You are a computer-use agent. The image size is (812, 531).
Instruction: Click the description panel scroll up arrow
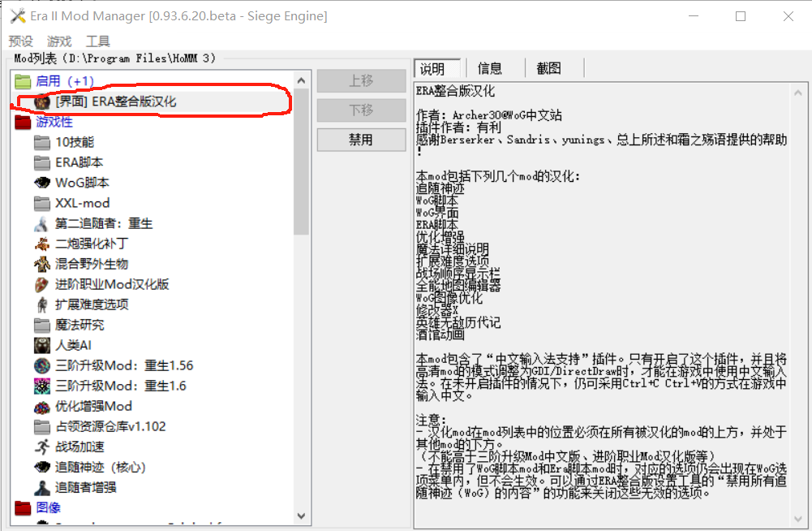[798, 93]
